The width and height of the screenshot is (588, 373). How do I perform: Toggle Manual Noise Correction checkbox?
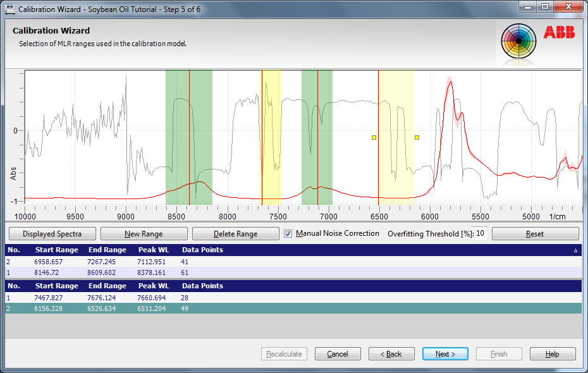[288, 233]
